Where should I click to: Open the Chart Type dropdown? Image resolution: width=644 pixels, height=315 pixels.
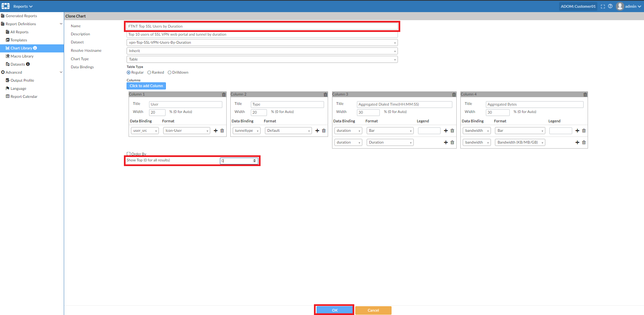coord(262,60)
